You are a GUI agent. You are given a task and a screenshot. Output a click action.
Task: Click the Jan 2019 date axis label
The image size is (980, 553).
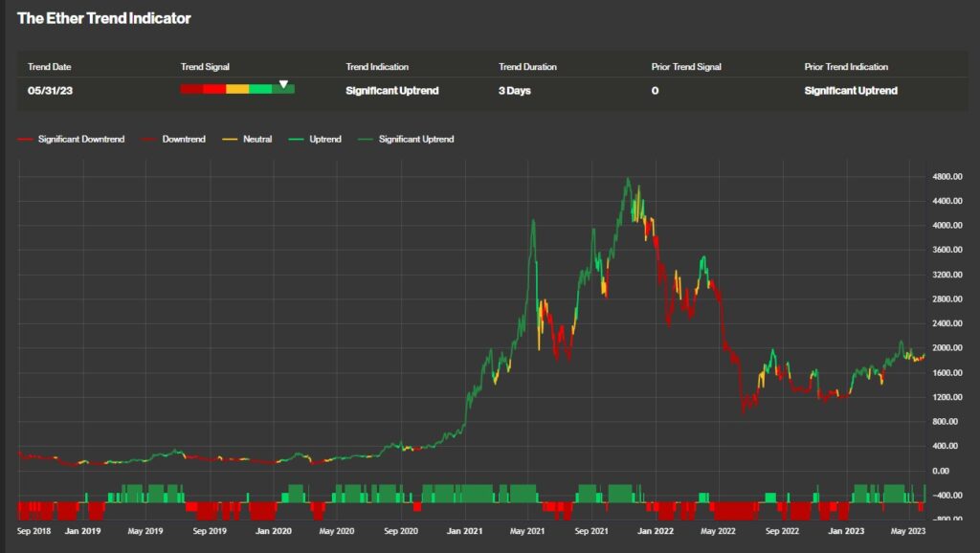82,531
